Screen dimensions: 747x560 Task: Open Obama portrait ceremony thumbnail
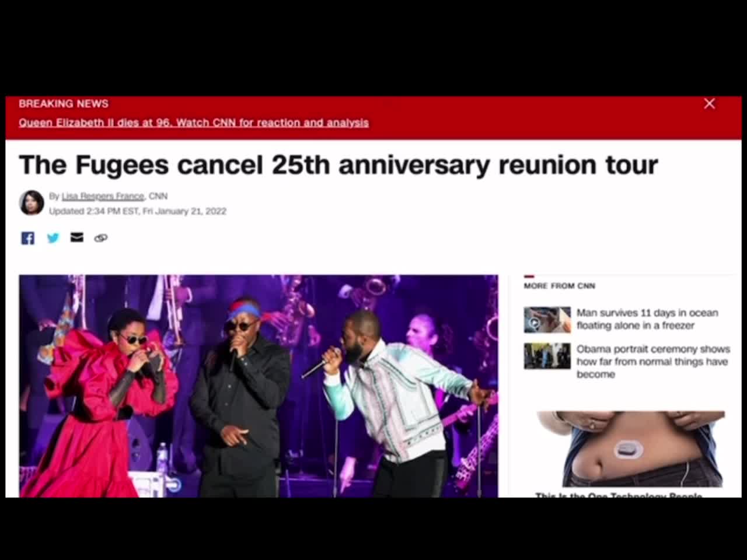547,356
